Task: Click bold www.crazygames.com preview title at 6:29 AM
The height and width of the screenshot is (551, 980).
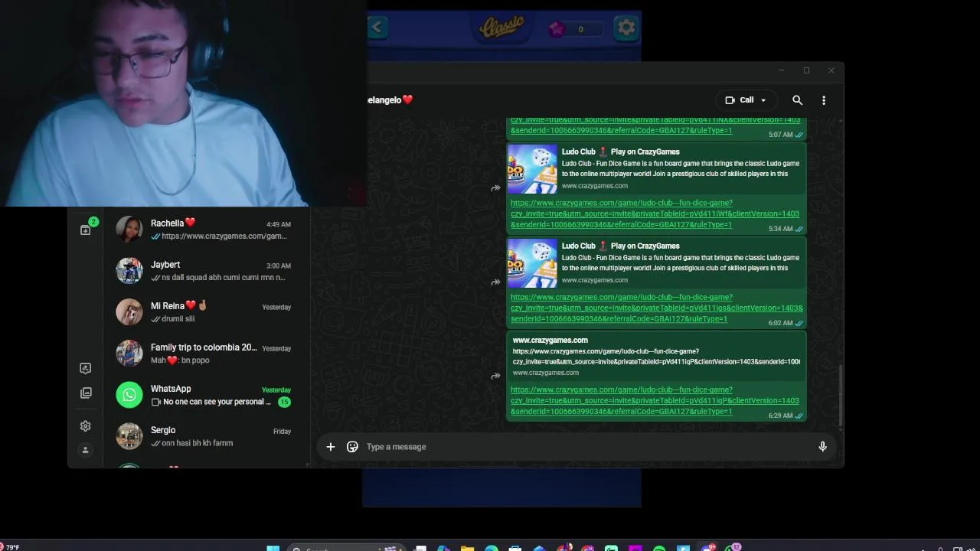Action: [550, 340]
